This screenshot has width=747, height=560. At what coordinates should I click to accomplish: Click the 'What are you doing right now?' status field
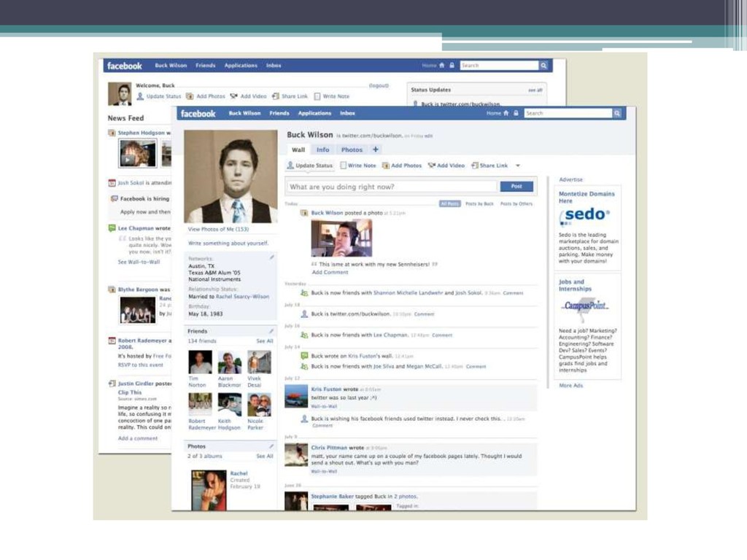(x=391, y=187)
